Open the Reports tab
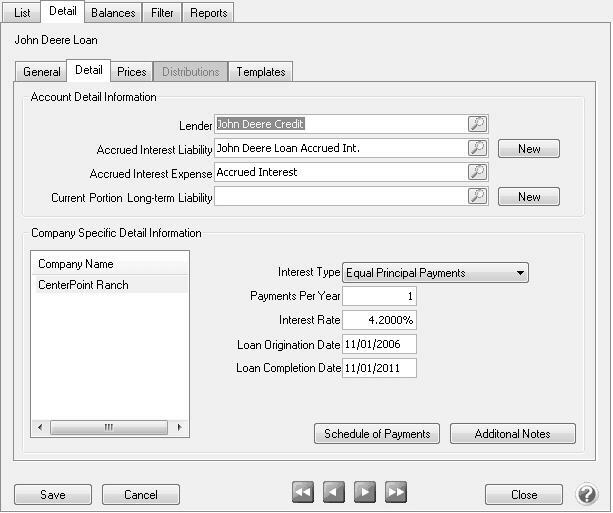The width and height of the screenshot is (613, 513). click(x=208, y=13)
